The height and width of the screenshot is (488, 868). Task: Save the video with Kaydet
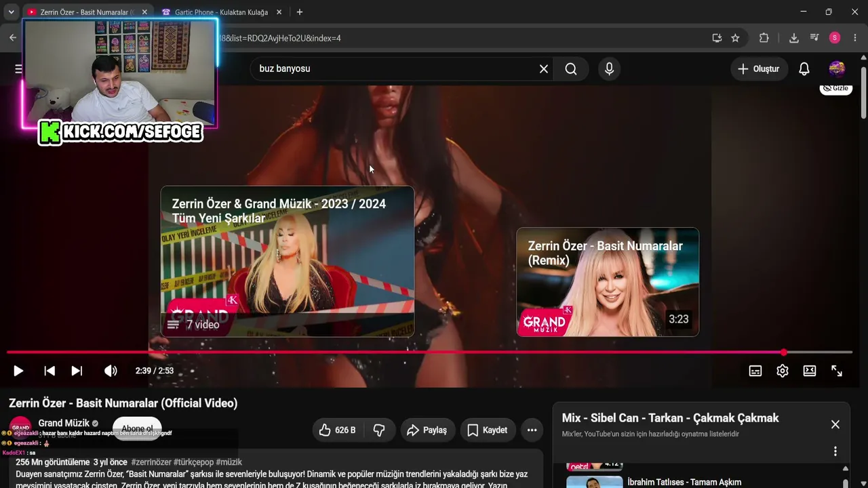pos(488,430)
